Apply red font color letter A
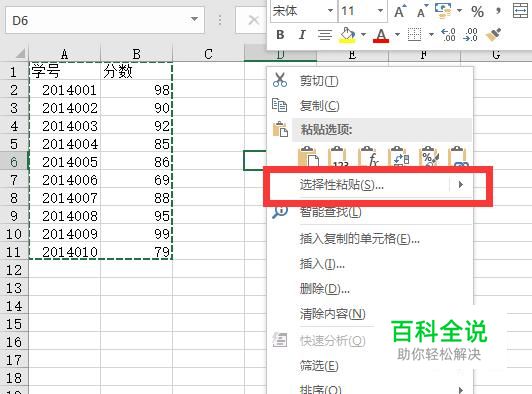Screen dimensions: 532x394 tap(381, 35)
